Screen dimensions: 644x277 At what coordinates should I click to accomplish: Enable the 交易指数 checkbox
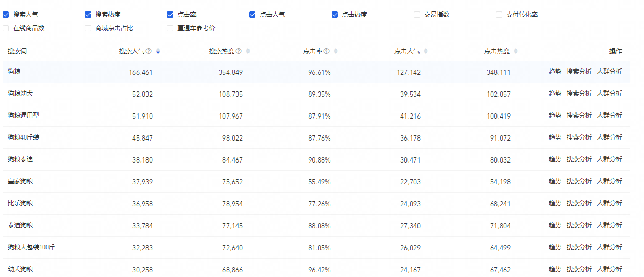coord(417,15)
